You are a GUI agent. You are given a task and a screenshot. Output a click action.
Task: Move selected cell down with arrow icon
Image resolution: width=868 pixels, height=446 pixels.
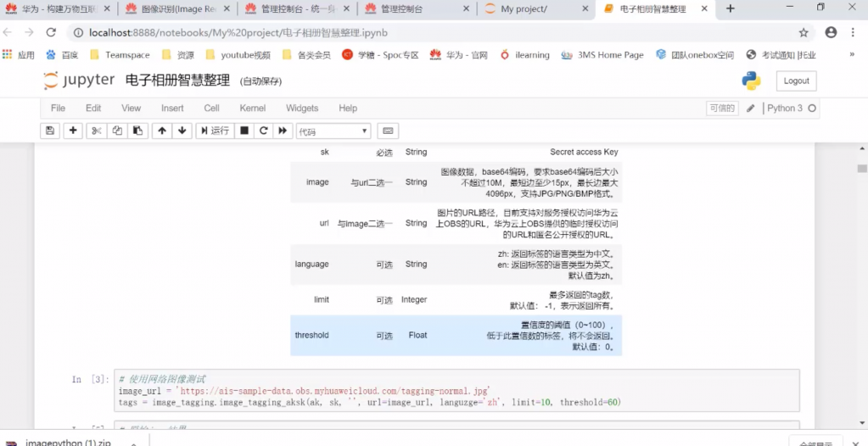182,131
